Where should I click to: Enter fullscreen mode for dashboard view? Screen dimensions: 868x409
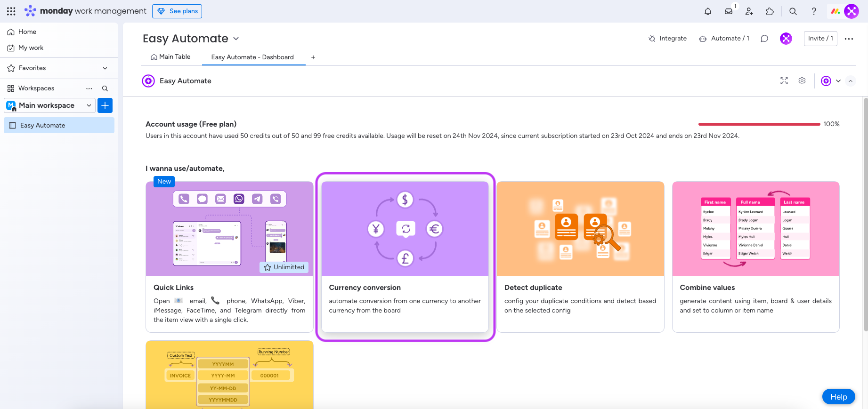(x=784, y=81)
